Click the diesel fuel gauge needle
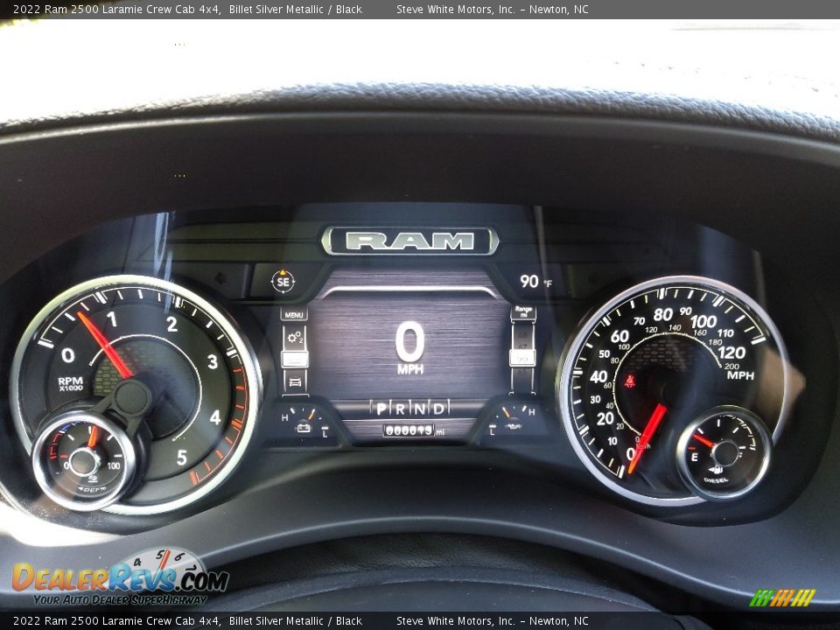The width and height of the screenshot is (840, 630). [x=704, y=441]
